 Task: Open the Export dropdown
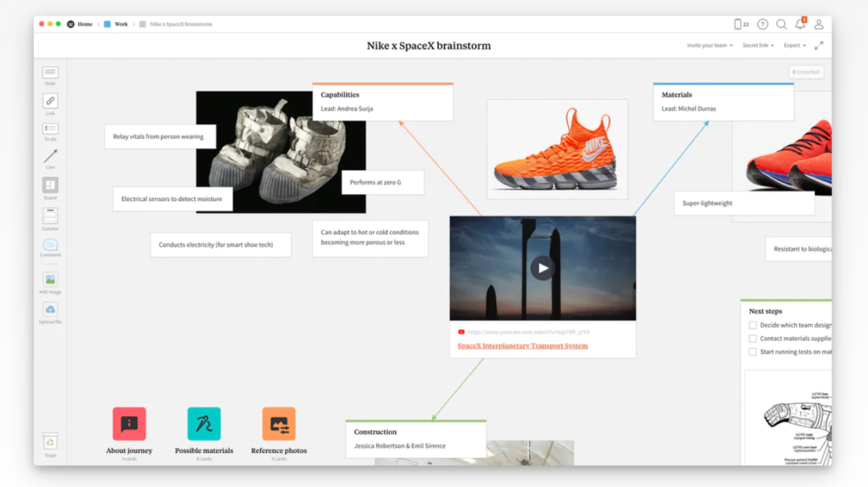coord(794,46)
